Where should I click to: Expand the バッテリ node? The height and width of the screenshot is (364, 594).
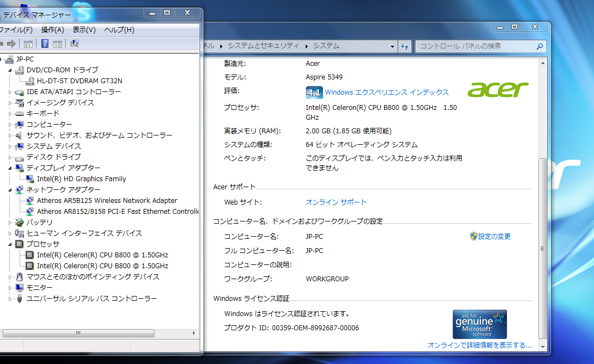point(10,223)
